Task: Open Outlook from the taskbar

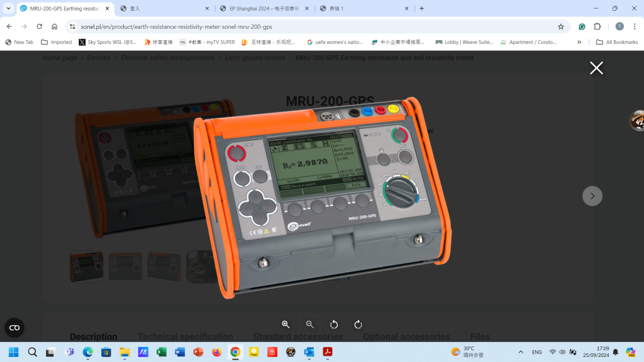Action: [x=309, y=352]
